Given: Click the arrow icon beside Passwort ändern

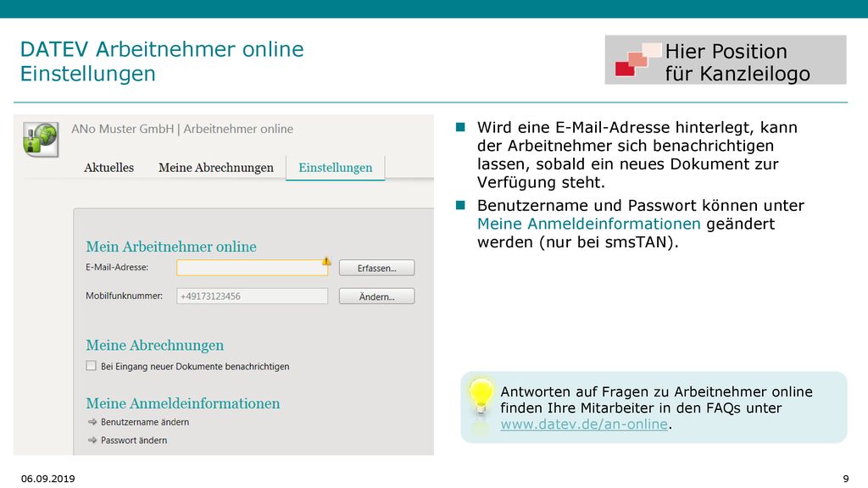Looking at the screenshot, I should [92, 440].
